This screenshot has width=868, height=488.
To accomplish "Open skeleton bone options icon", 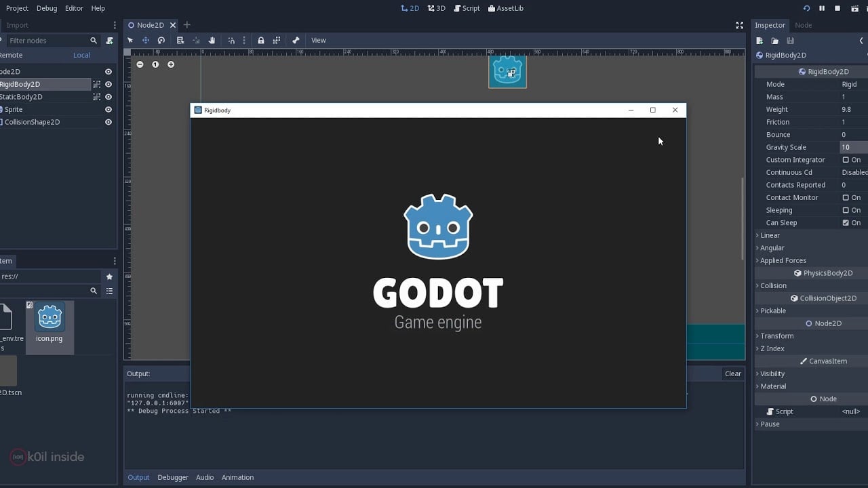I will [296, 41].
